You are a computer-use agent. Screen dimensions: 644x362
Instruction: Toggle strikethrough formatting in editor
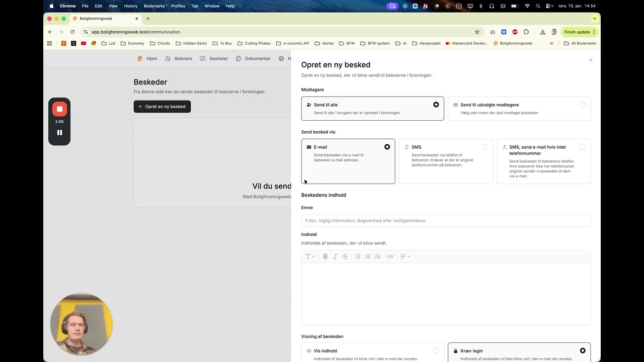pyautogui.click(x=345, y=256)
